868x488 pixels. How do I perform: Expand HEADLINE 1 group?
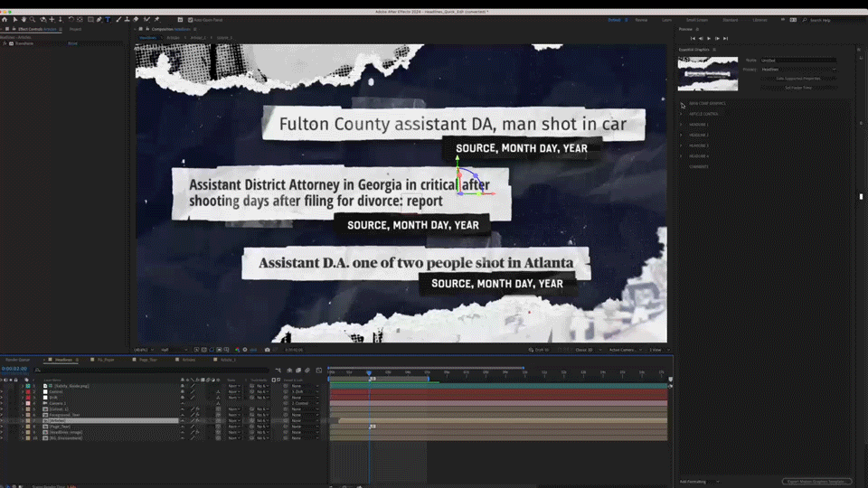click(682, 125)
